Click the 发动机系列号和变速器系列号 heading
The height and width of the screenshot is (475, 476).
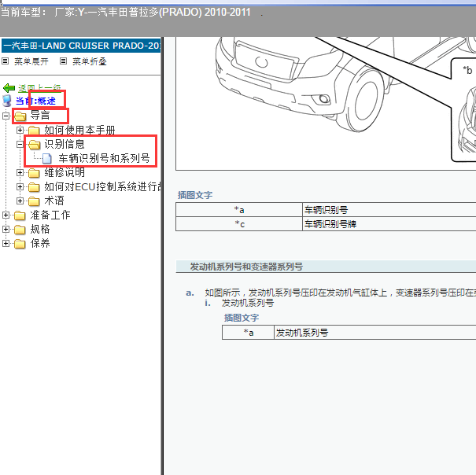(246, 267)
